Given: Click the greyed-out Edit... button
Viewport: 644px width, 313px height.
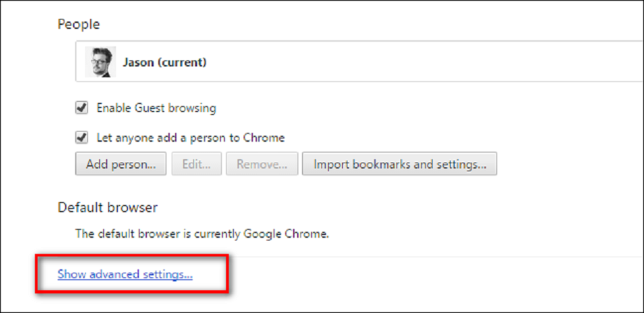Looking at the screenshot, I should pos(197,164).
